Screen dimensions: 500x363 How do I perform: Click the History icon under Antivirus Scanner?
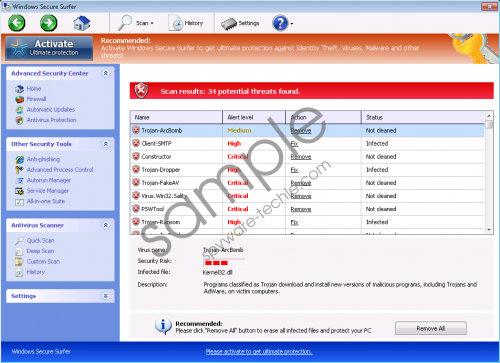click(20, 272)
